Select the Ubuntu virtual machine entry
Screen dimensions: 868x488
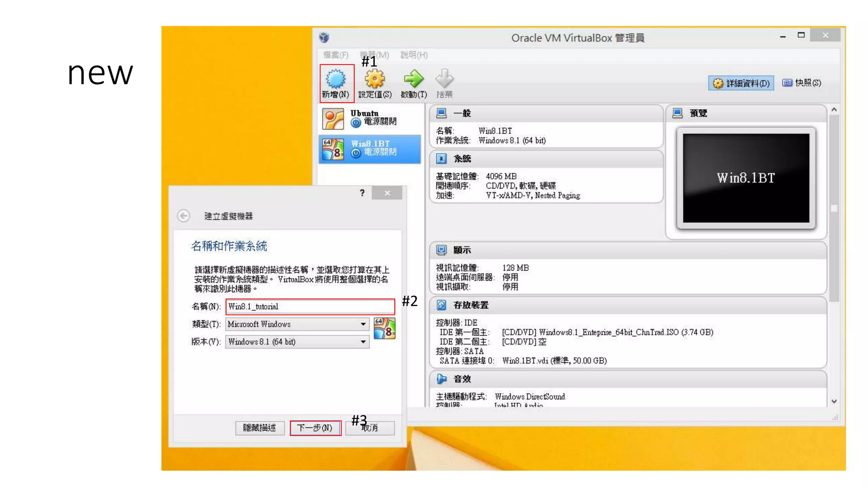point(370,118)
